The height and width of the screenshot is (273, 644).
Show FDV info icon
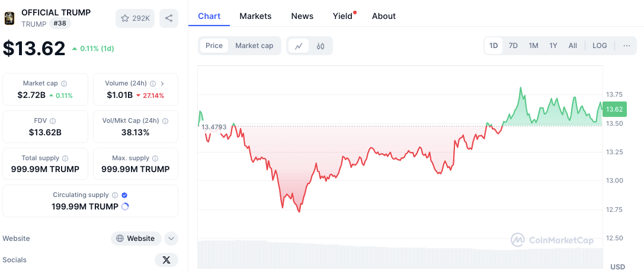click(53, 121)
